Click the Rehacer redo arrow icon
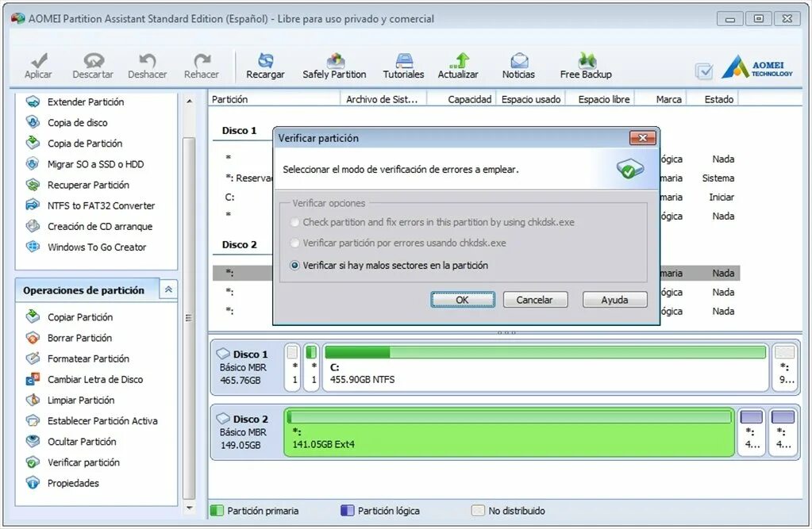This screenshot has height=529, width=812. point(202,66)
